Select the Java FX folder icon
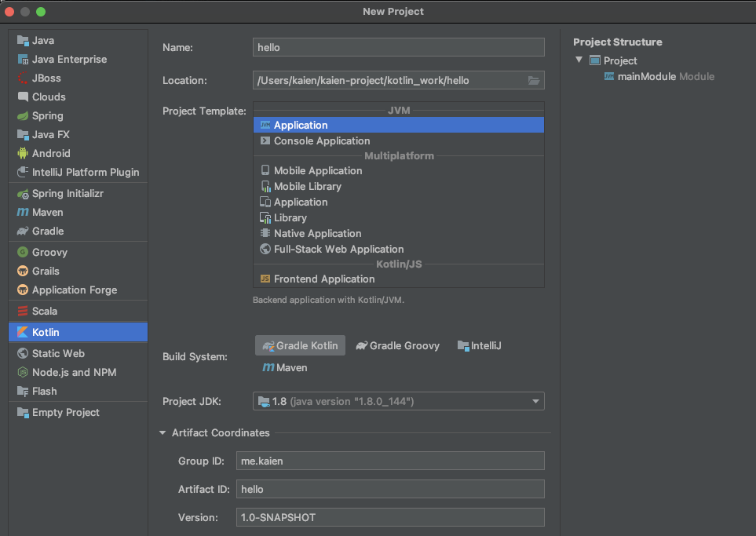The height and width of the screenshot is (536, 756). click(x=23, y=134)
